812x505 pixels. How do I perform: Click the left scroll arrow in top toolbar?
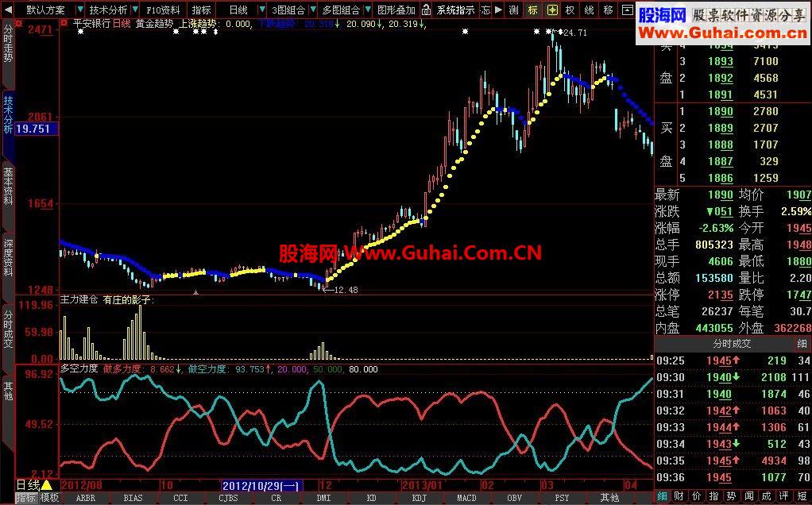pyautogui.click(x=8, y=10)
